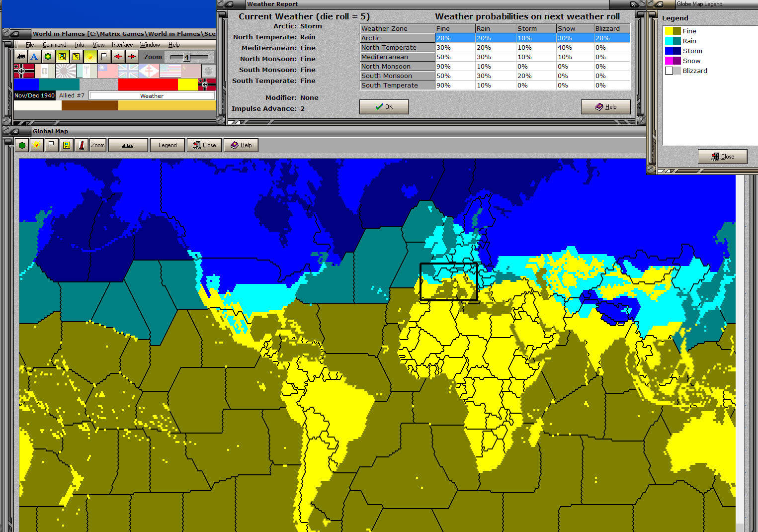
Task: Open the Command menu
Action: [x=54, y=44]
